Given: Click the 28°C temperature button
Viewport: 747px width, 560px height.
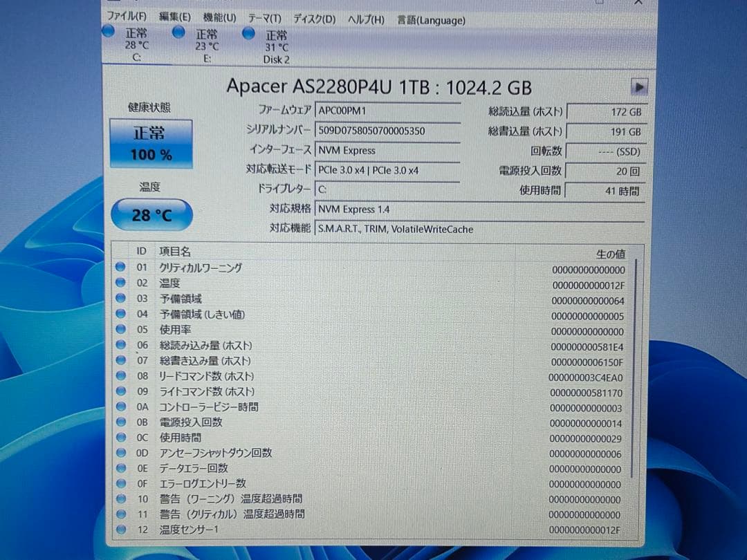Looking at the screenshot, I should point(151,215).
